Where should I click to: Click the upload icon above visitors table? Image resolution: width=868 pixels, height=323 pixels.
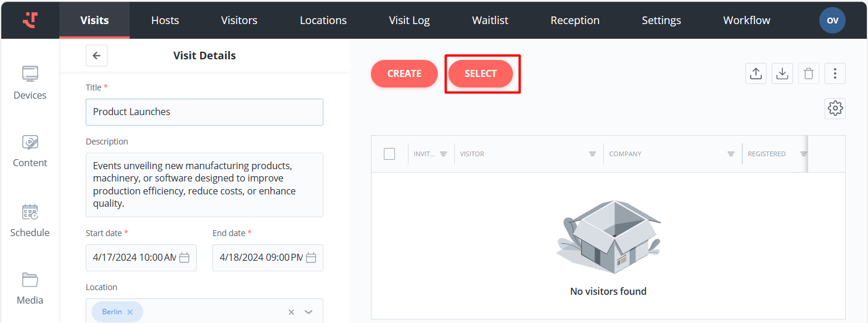tap(756, 73)
